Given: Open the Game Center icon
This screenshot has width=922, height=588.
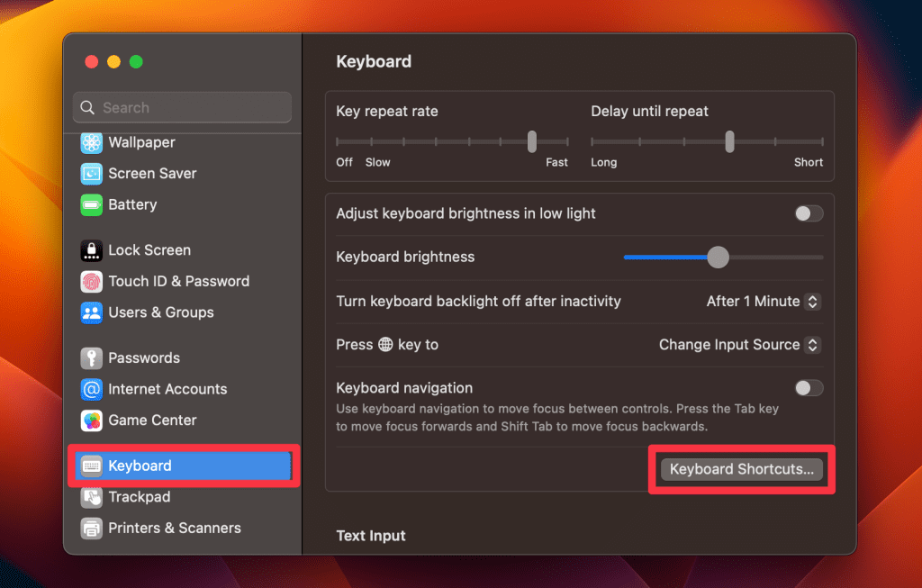Looking at the screenshot, I should (91, 421).
